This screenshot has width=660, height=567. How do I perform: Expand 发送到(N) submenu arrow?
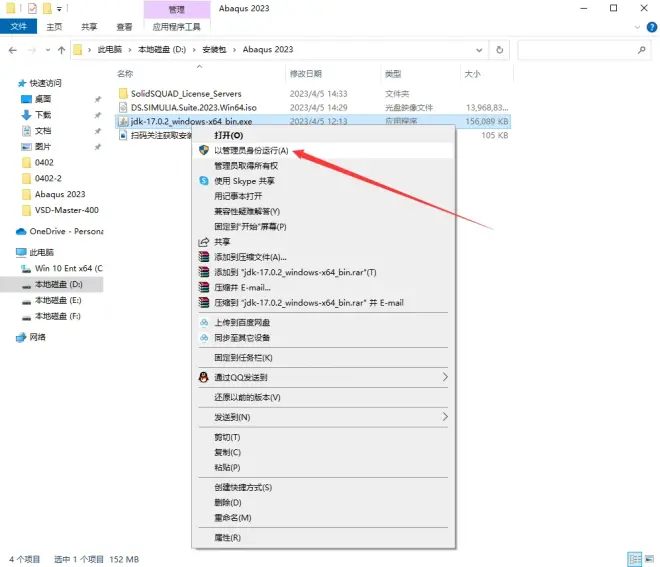(445, 417)
